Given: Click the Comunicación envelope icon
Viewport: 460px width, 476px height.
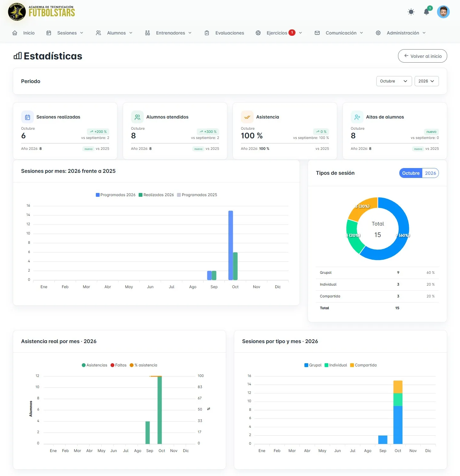Looking at the screenshot, I should [x=317, y=33].
